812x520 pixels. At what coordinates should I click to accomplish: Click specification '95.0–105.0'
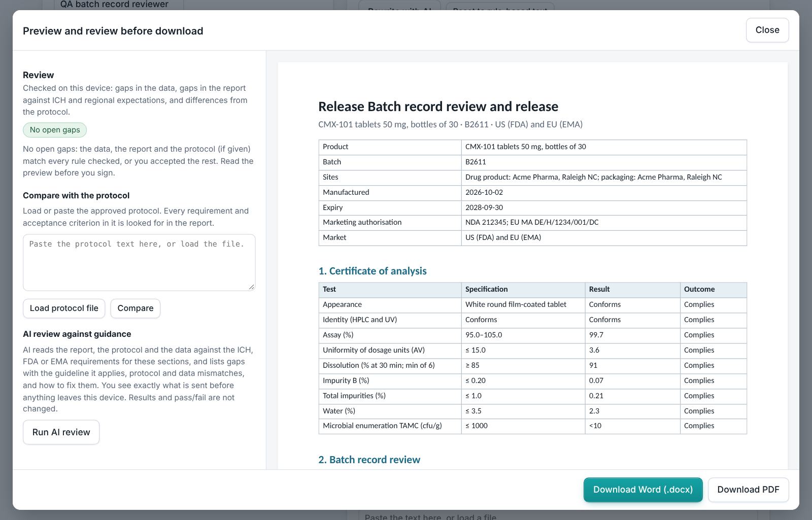(x=484, y=335)
